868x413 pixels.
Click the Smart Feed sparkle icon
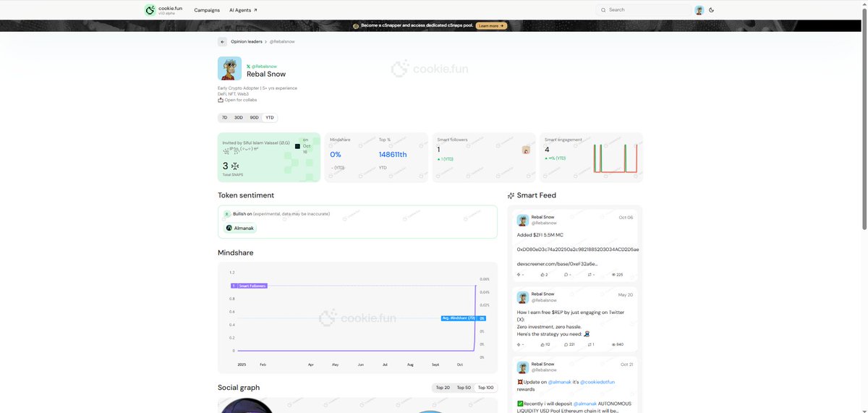click(x=511, y=195)
